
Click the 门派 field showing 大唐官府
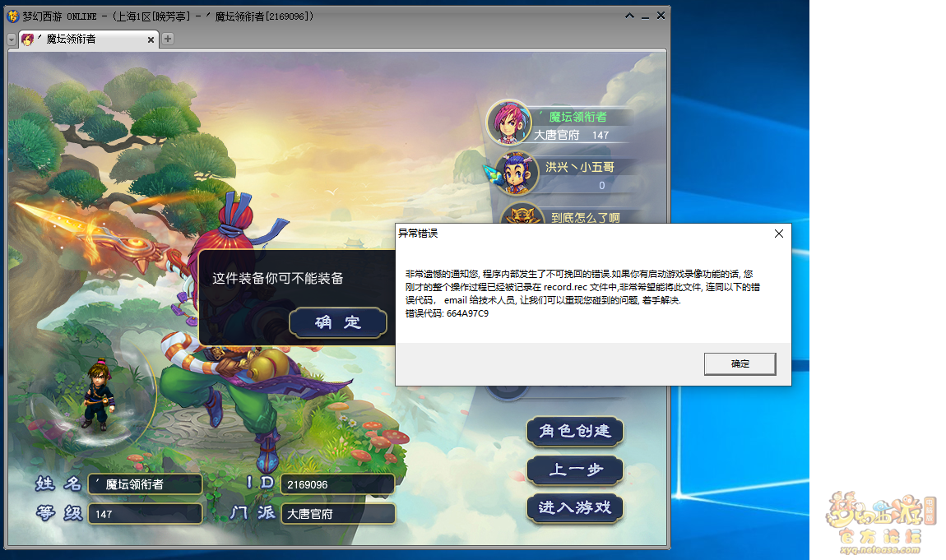pyautogui.click(x=338, y=514)
